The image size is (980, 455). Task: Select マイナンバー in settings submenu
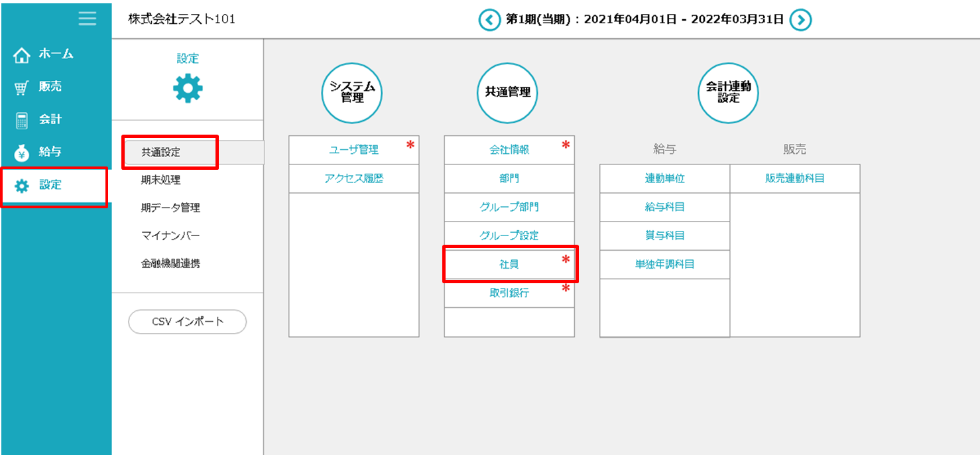(170, 235)
